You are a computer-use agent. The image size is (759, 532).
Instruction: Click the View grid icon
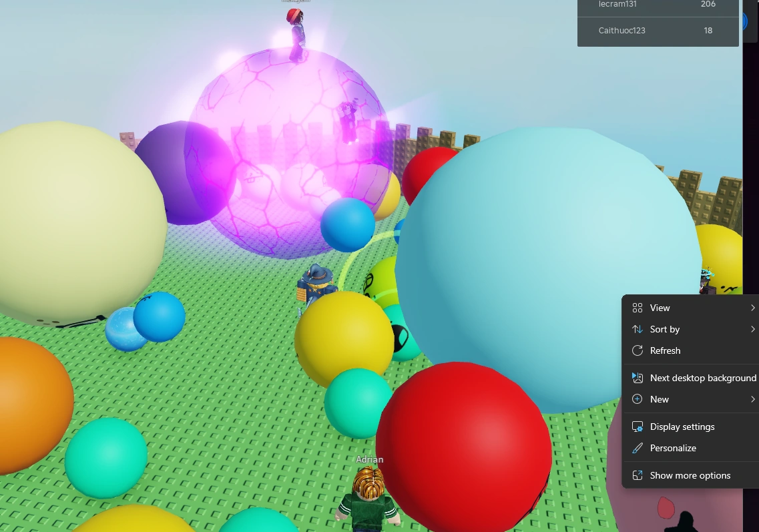(638, 308)
